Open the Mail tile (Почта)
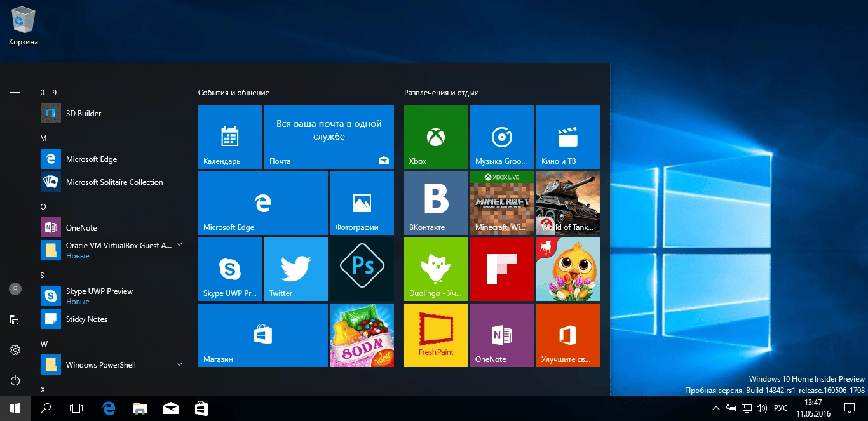The image size is (868, 421). pyautogui.click(x=329, y=137)
